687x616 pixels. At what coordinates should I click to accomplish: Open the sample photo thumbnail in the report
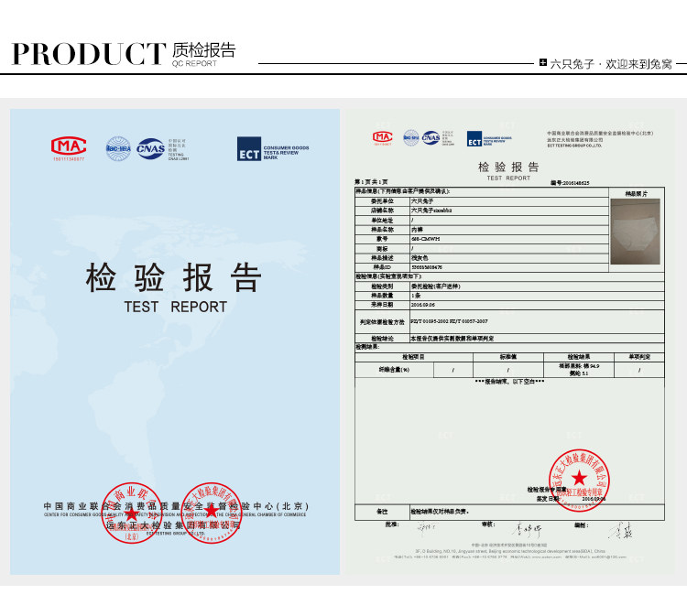pos(636,232)
